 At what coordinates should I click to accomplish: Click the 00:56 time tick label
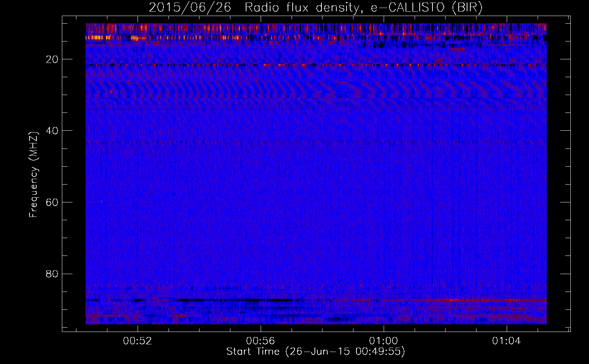pyautogui.click(x=260, y=341)
